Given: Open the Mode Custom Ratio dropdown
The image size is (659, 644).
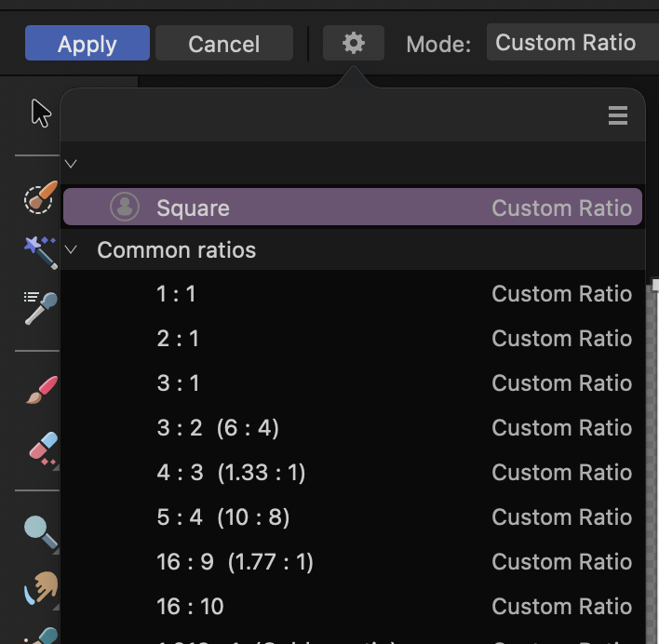Looking at the screenshot, I should (x=570, y=43).
